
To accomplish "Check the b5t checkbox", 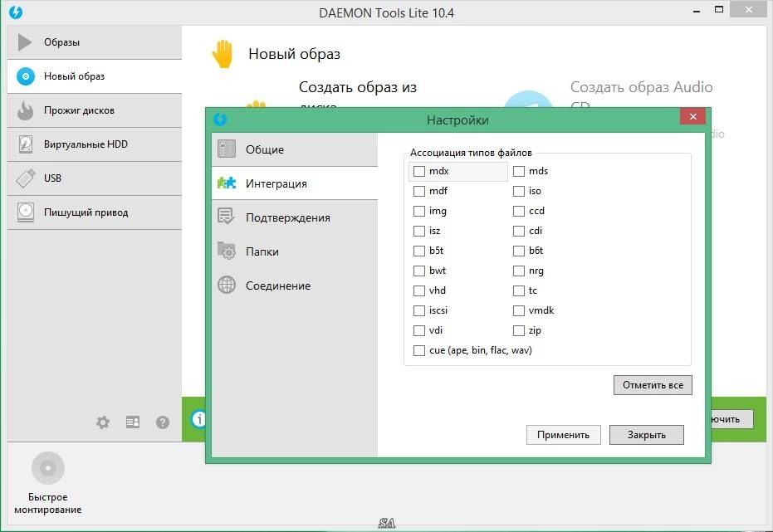I will [x=419, y=251].
